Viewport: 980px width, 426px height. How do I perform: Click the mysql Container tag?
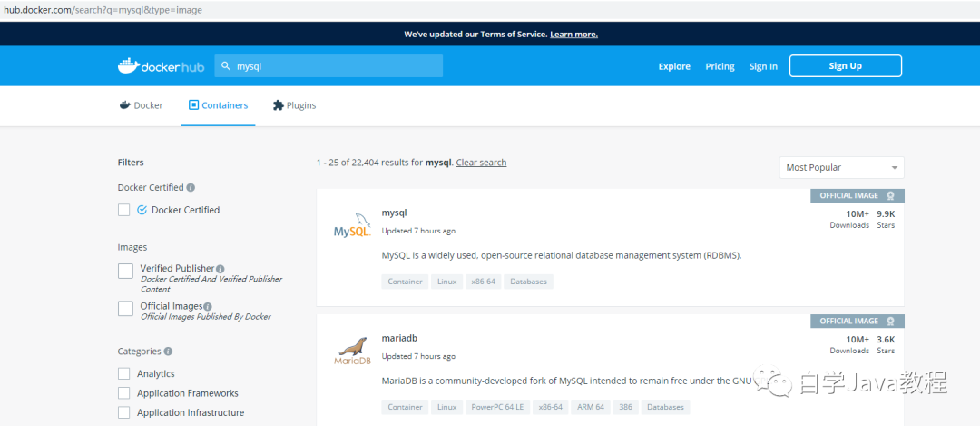tap(405, 282)
